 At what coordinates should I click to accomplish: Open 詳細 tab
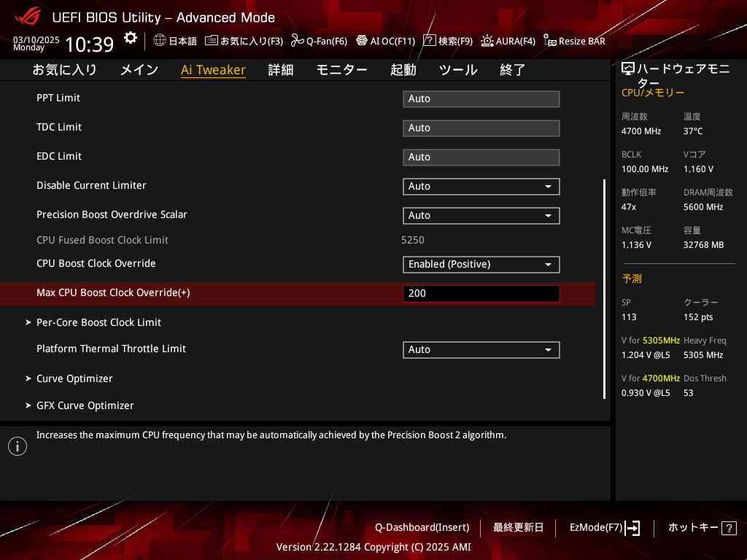pyautogui.click(x=281, y=70)
